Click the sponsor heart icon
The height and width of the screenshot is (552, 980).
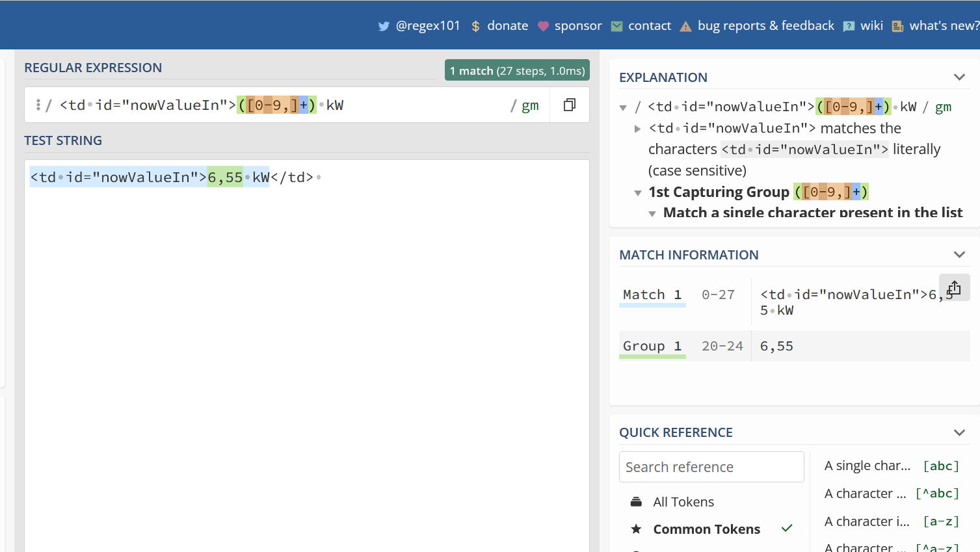[543, 26]
